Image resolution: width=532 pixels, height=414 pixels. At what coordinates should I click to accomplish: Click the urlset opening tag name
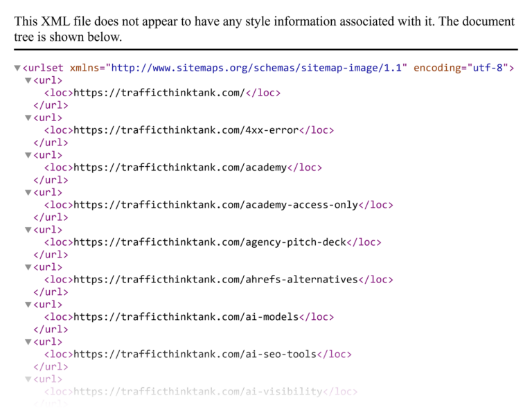click(x=46, y=68)
